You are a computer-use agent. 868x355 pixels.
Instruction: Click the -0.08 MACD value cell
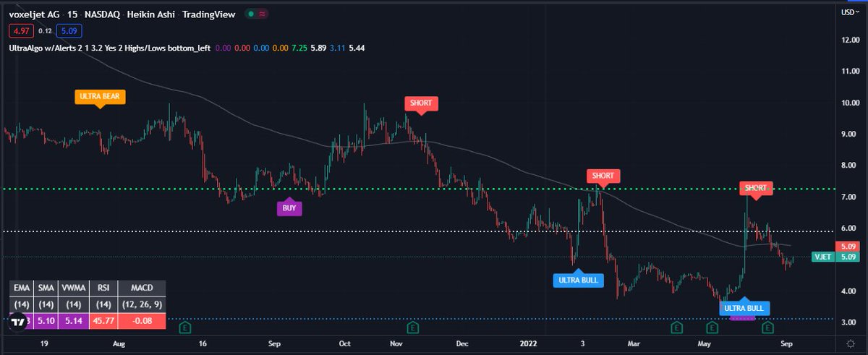tap(142, 321)
